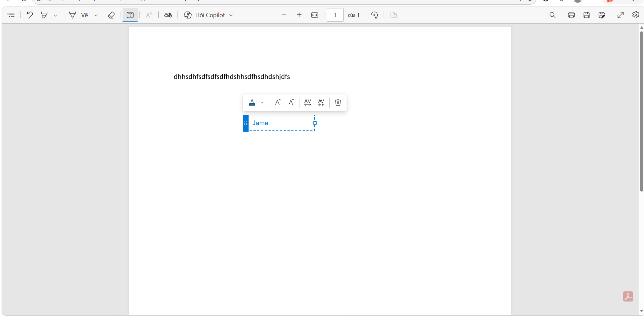Click the text box drag handle

pyautogui.click(x=246, y=123)
